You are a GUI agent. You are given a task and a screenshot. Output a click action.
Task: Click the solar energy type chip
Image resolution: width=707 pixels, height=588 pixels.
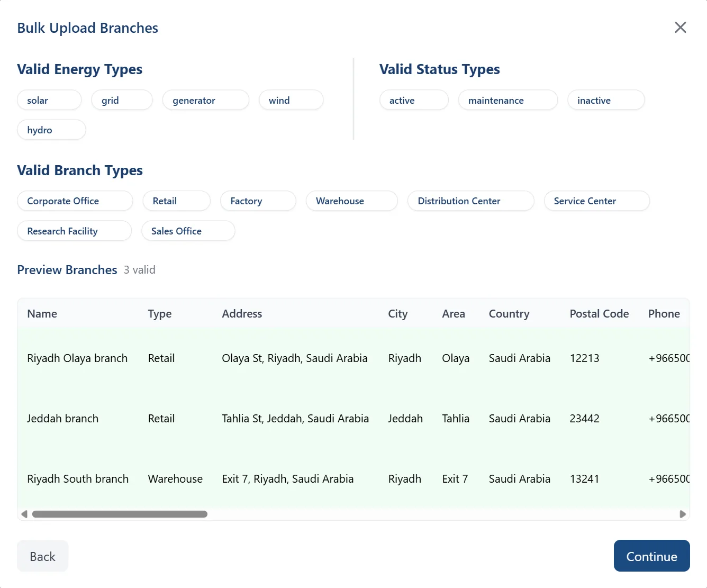(49, 100)
